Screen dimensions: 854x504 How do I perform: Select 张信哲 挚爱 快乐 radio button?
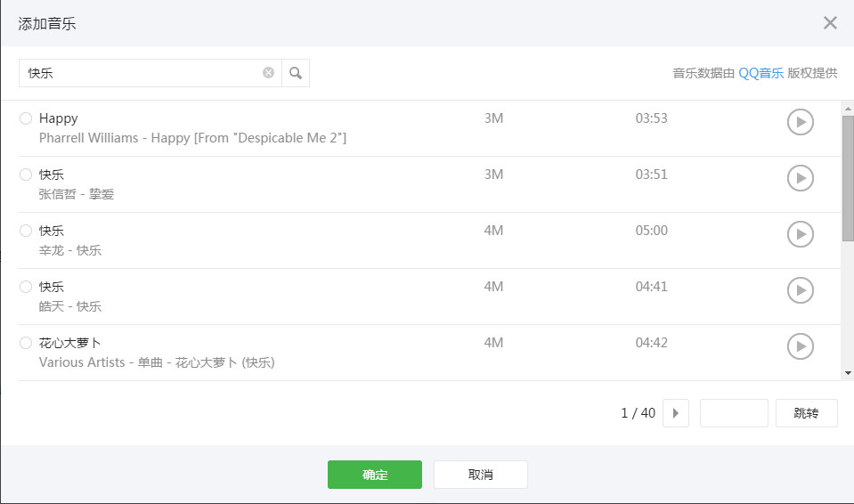26,175
